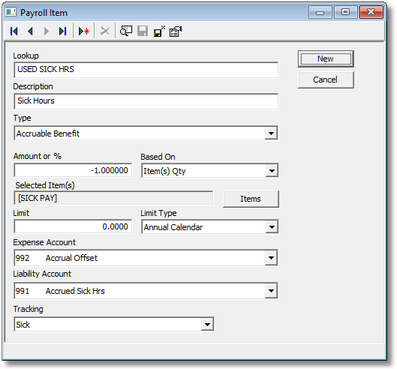Click the Lookup field with USED SICK HRS
397x369 pixels.
(146, 70)
